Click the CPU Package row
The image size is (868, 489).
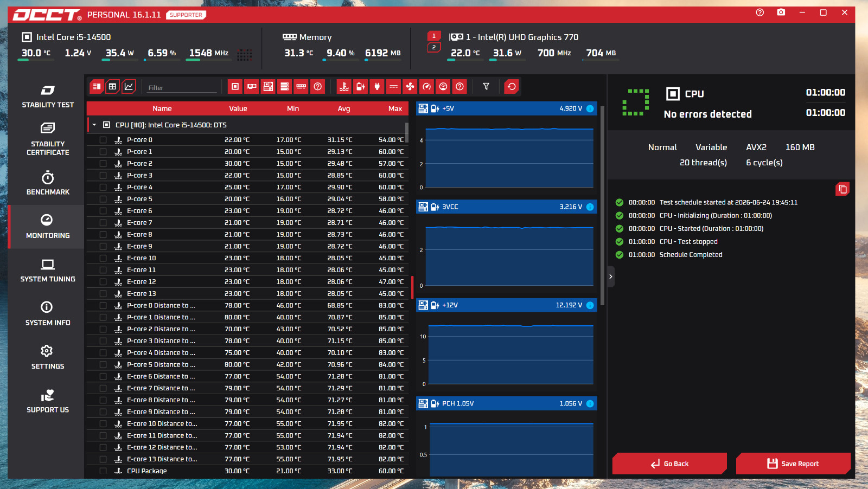point(246,471)
